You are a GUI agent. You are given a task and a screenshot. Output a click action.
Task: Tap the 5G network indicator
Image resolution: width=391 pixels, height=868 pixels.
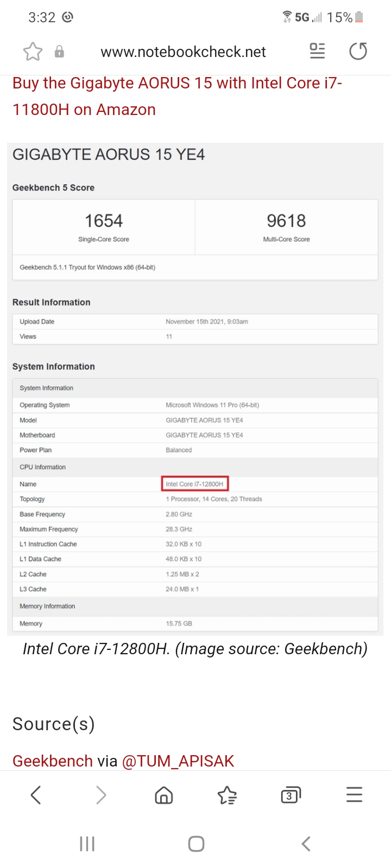click(302, 17)
